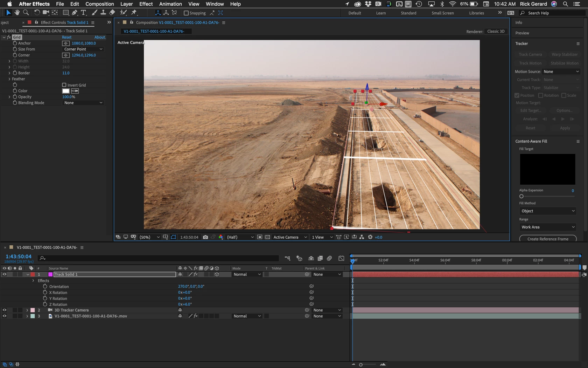Viewport: 588px width, 368px height.
Task: Click the Anchor point crosshair icon
Action: click(x=66, y=43)
